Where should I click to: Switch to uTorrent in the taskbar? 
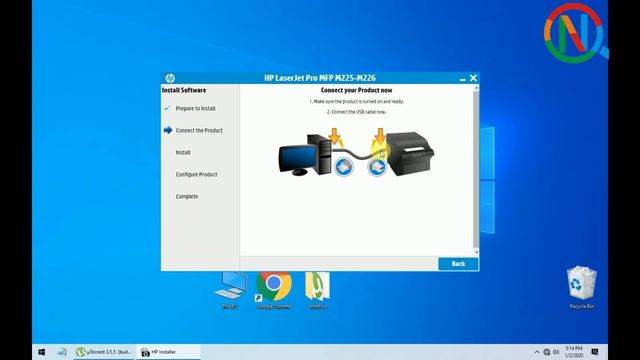(x=104, y=352)
